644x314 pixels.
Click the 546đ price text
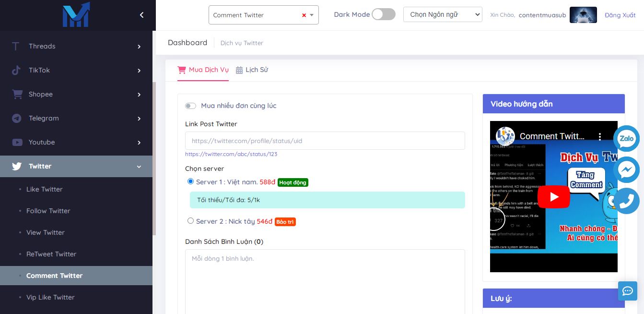coord(265,221)
